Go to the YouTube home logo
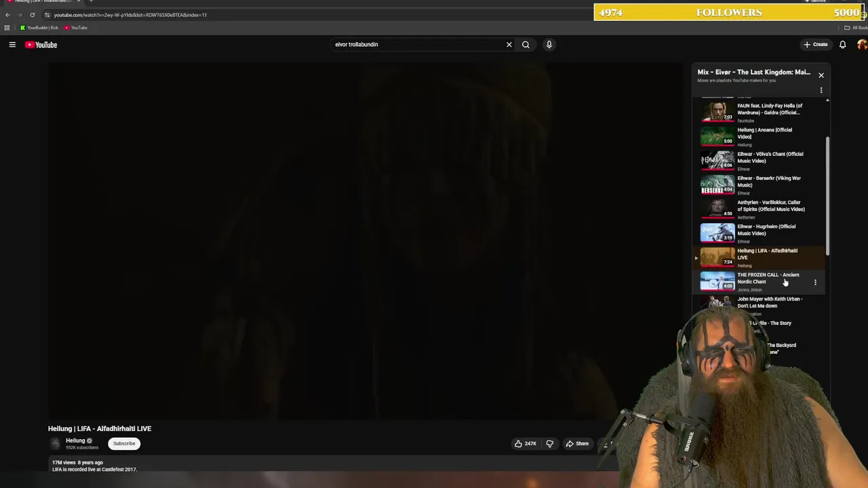Screen dimensions: 868x488 (x=41, y=45)
